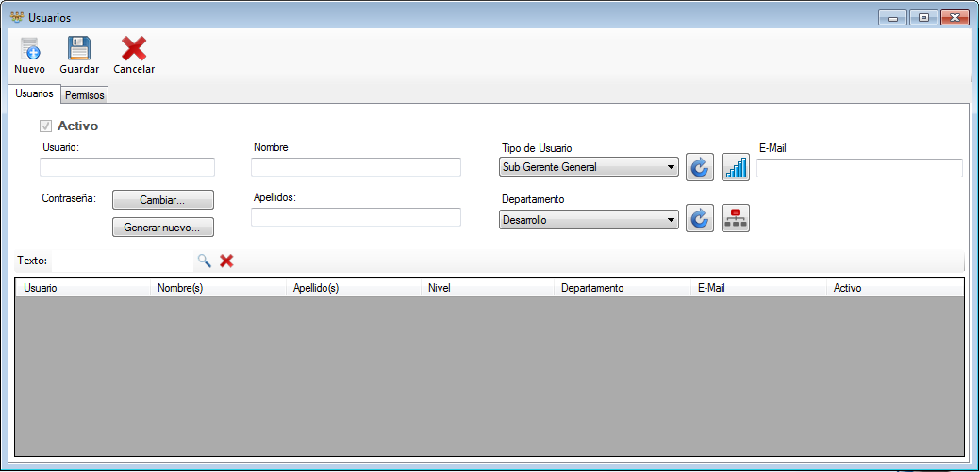Sort by the Activo column header

(894, 288)
